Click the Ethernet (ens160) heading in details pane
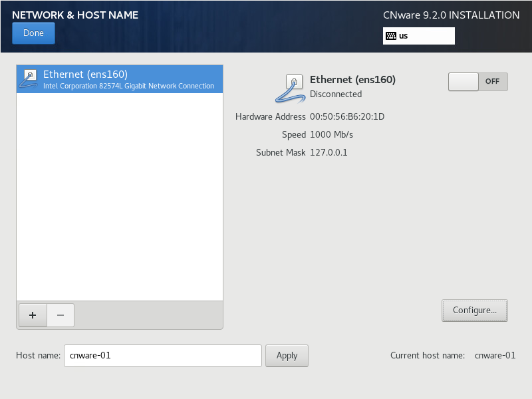Image resolution: width=532 pixels, height=399 pixels. pos(352,80)
